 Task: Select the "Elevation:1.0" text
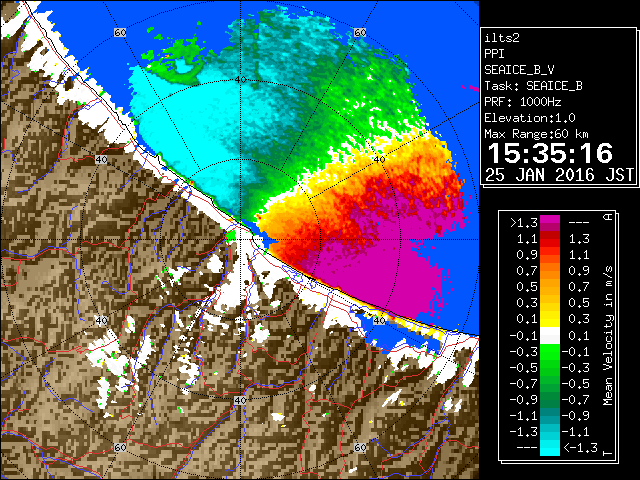coord(530,118)
